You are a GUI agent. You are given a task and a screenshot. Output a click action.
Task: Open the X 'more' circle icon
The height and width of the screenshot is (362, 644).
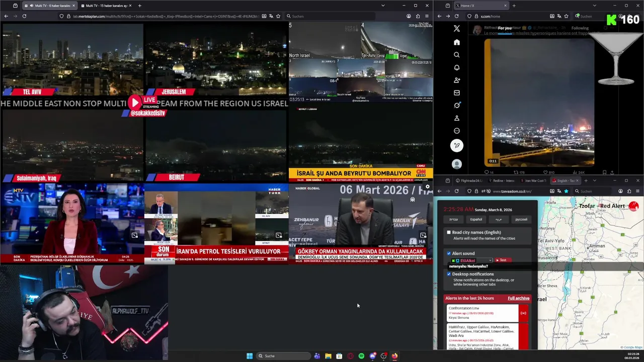(x=456, y=131)
